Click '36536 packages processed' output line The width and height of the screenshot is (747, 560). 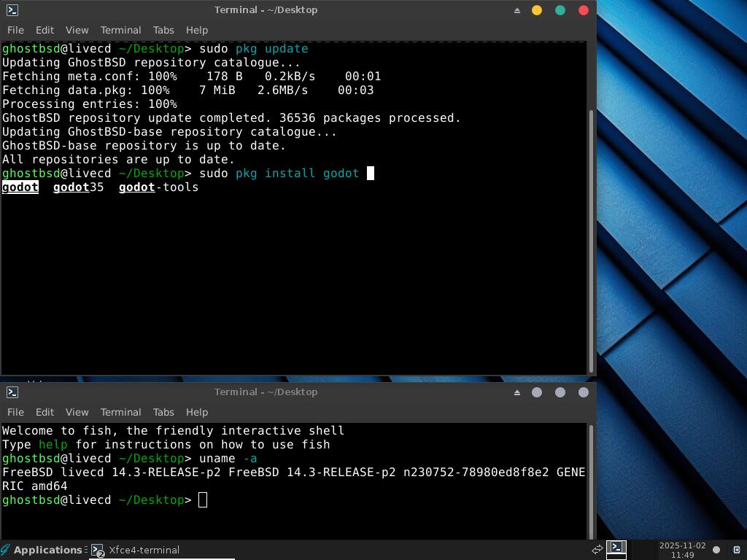[x=231, y=118]
